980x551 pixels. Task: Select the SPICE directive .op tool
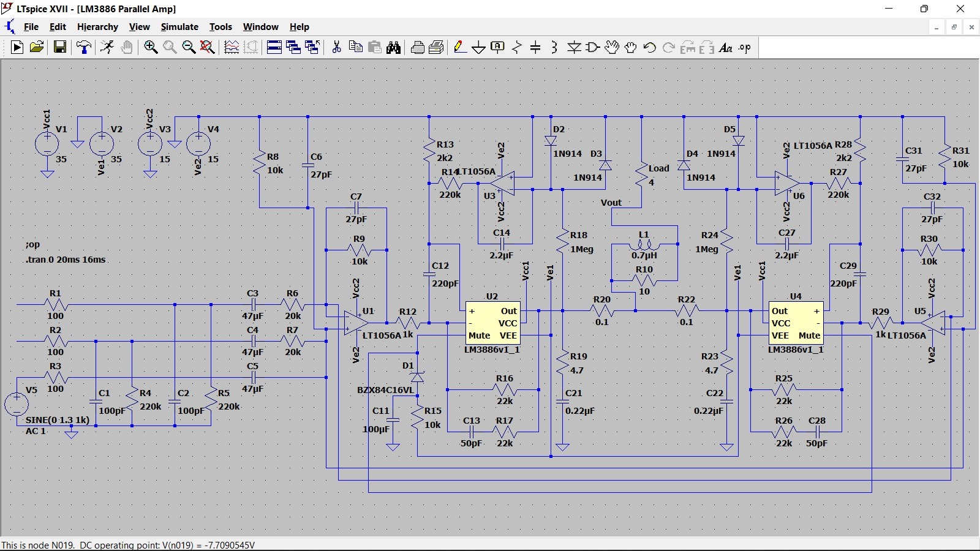[x=745, y=47]
